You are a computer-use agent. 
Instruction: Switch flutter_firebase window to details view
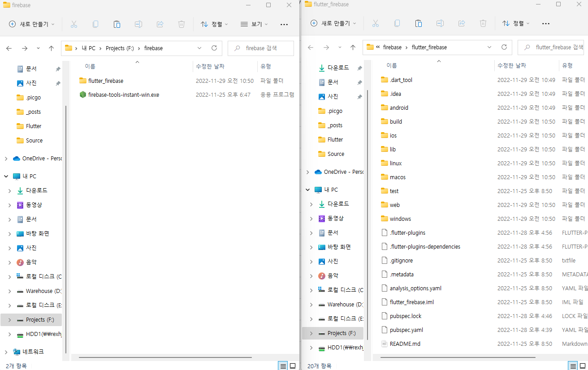coord(573,366)
